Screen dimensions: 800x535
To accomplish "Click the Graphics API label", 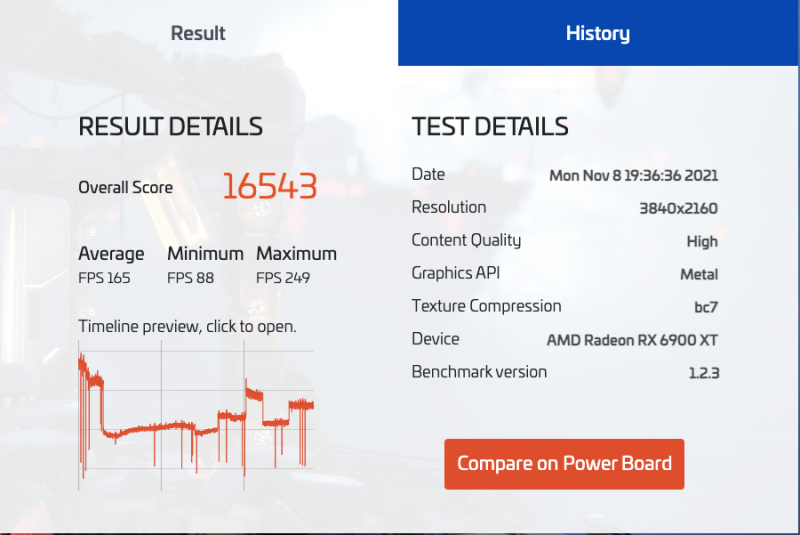I will (456, 273).
